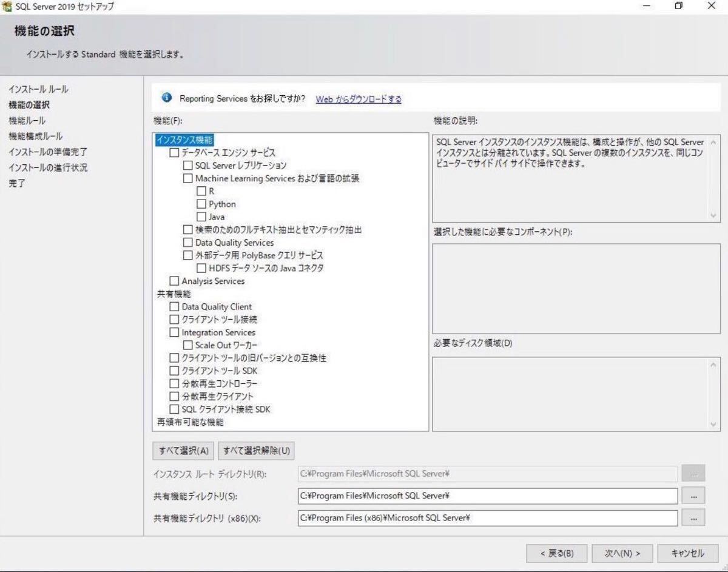This screenshot has height=572, width=728.
Task: Click インストールの準備完了 step in sidebar
Action: (x=48, y=152)
